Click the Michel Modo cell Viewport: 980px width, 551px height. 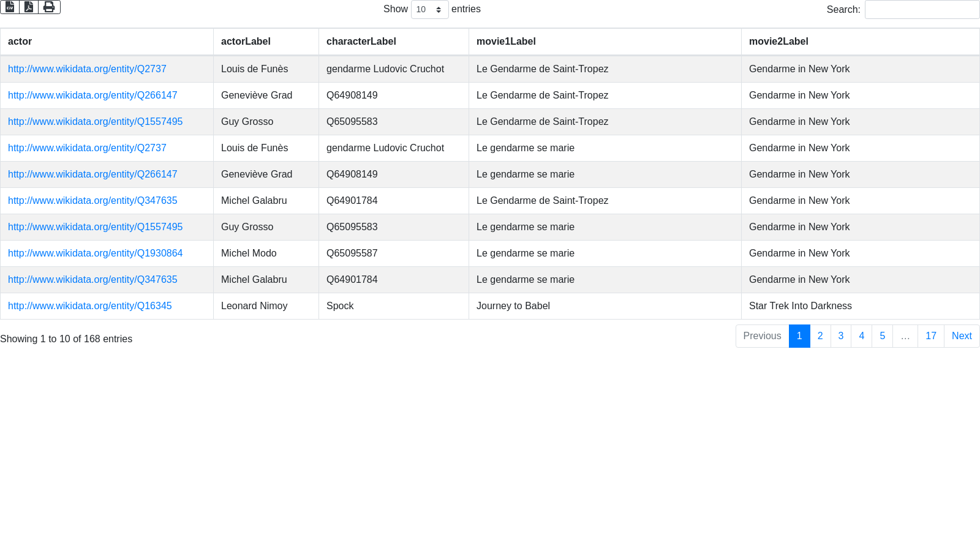coord(266,253)
